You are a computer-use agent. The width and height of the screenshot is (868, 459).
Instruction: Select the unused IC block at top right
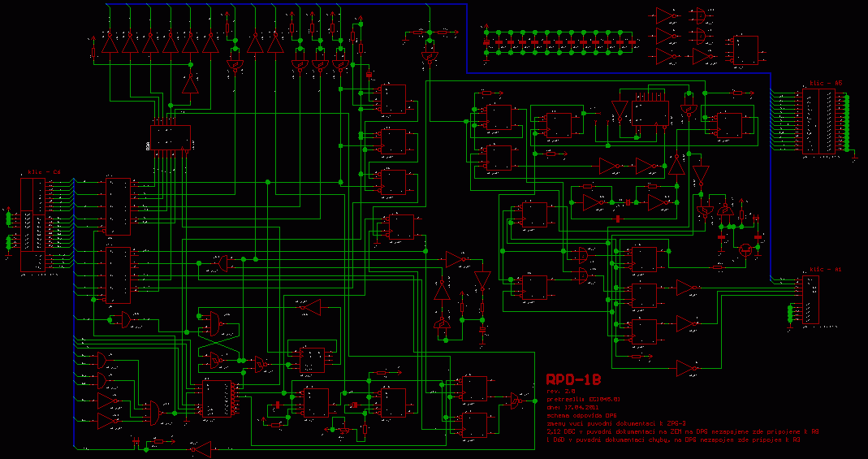pos(745,50)
